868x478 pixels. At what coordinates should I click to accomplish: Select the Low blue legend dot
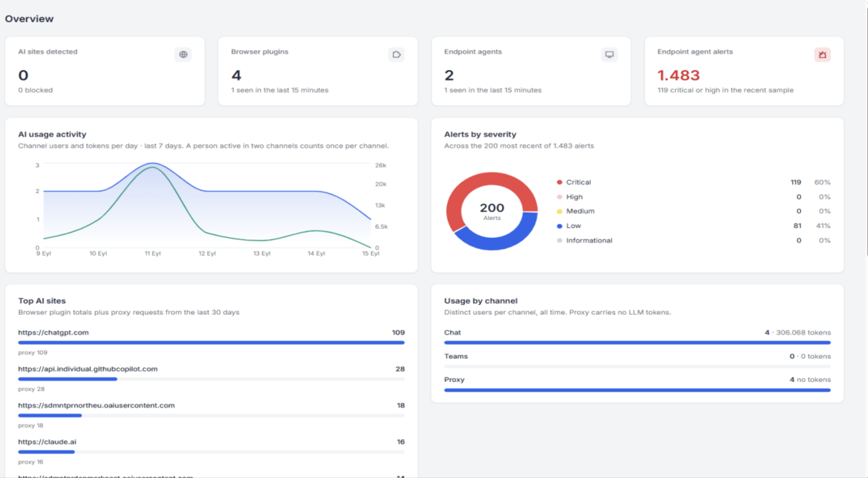click(559, 226)
